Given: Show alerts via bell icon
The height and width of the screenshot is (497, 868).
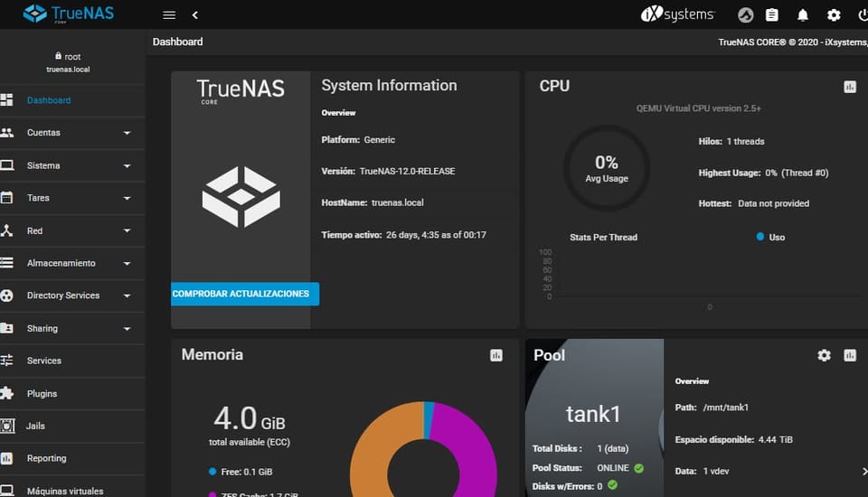Looking at the screenshot, I should coord(803,15).
